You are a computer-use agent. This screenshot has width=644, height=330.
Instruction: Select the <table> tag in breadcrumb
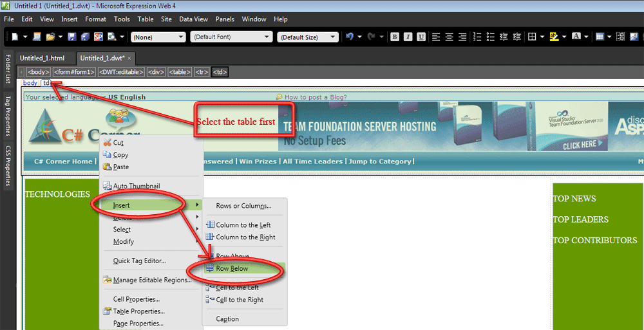pos(180,72)
